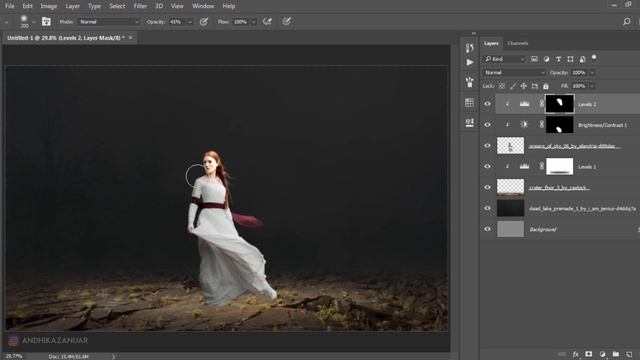
Task: Filter layers by smart objects icon
Action: (582, 59)
